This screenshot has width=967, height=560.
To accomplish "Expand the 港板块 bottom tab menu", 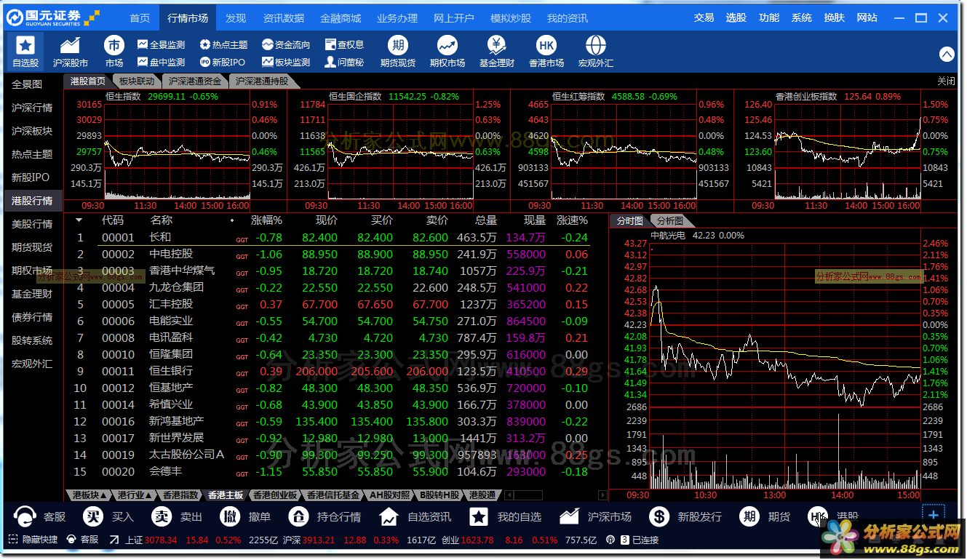I will coord(90,495).
